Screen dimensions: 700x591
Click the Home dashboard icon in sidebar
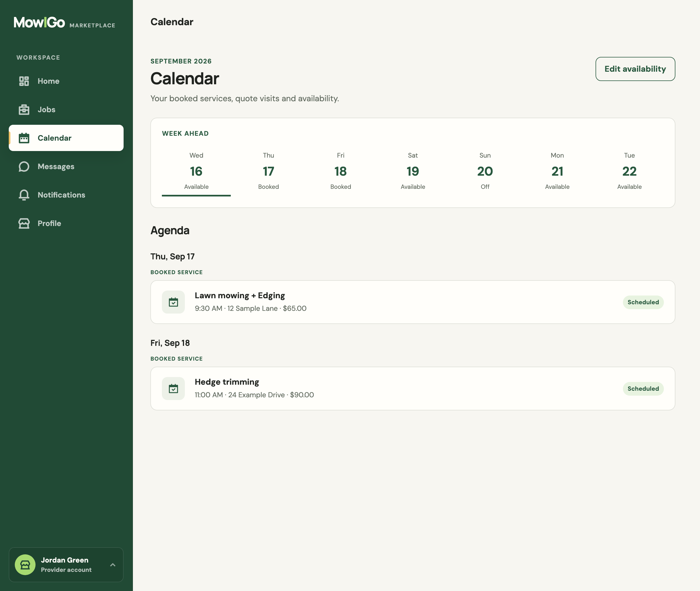(x=24, y=81)
